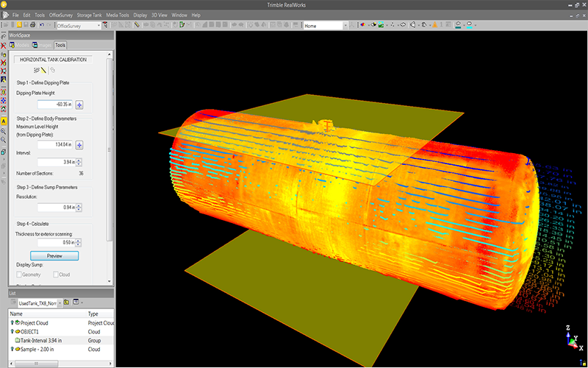Click the Preview button

point(54,255)
